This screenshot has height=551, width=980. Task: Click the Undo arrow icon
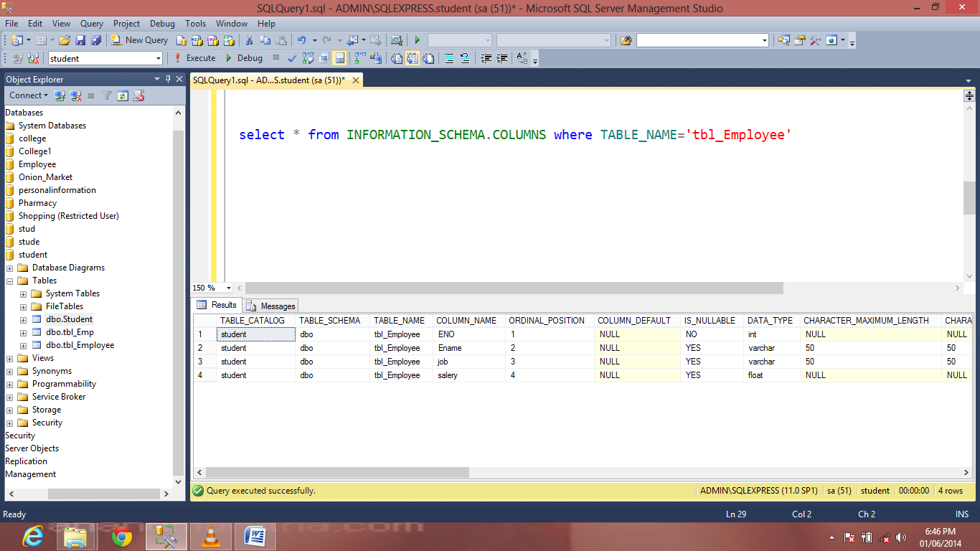pos(301,40)
